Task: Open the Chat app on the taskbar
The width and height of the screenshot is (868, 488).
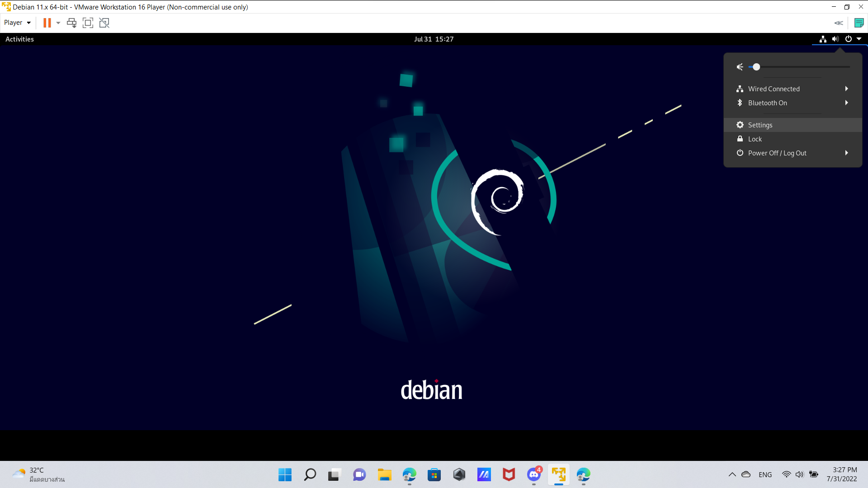Action: point(359,475)
